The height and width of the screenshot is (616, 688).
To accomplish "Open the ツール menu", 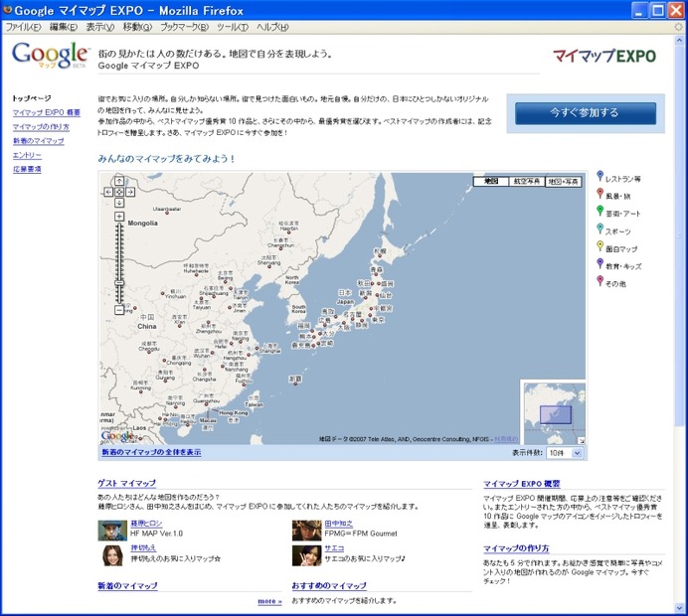I will tap(233, 27).
